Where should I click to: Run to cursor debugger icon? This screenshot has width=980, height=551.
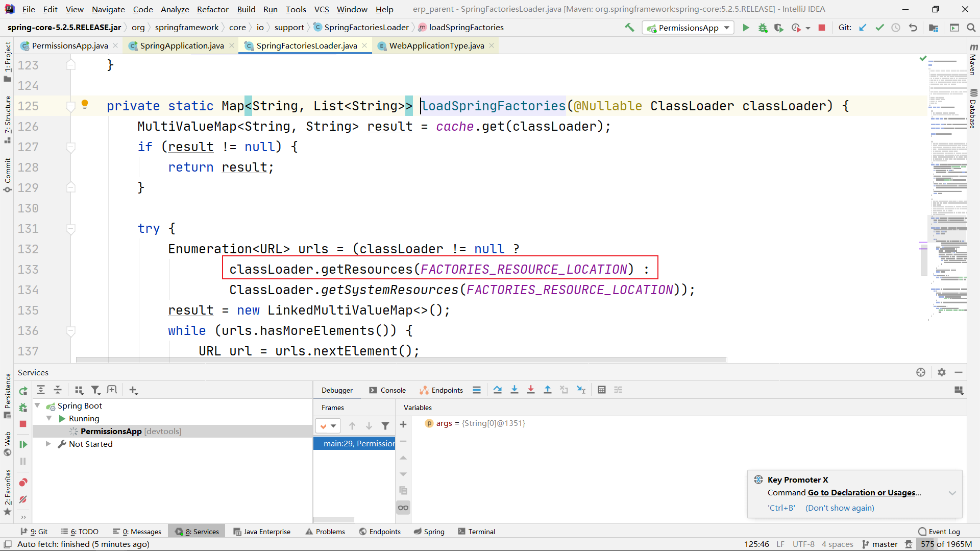tap(581, 390)
